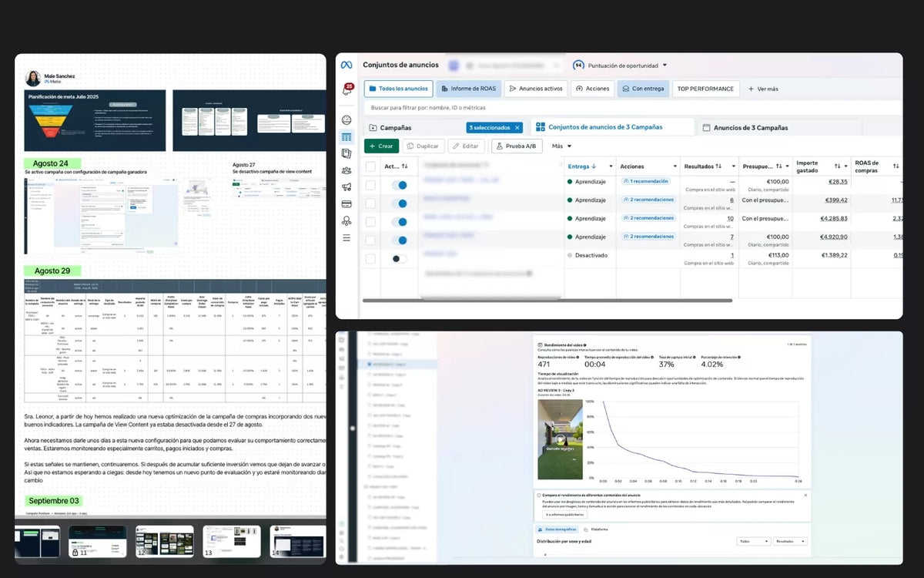The image size is (924, 578).
Task: Open the Entrega column options arrow
Action: coord(612,166)
